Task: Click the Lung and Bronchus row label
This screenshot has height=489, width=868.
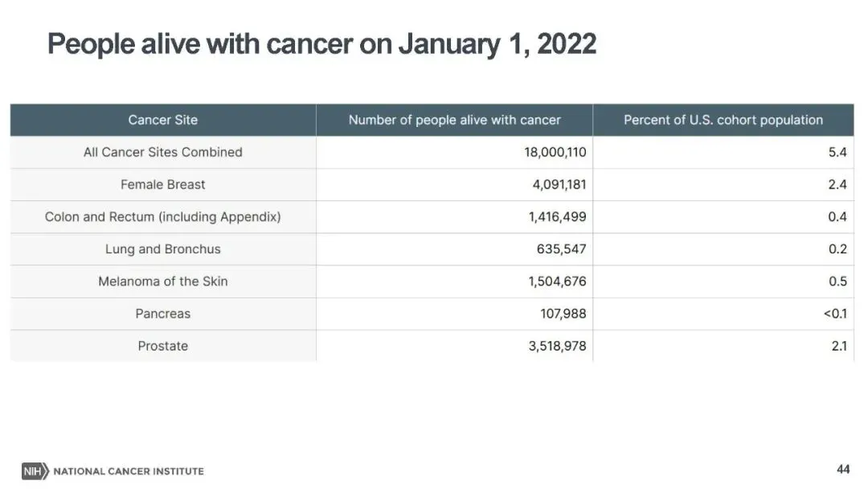Action: (162, 249)
